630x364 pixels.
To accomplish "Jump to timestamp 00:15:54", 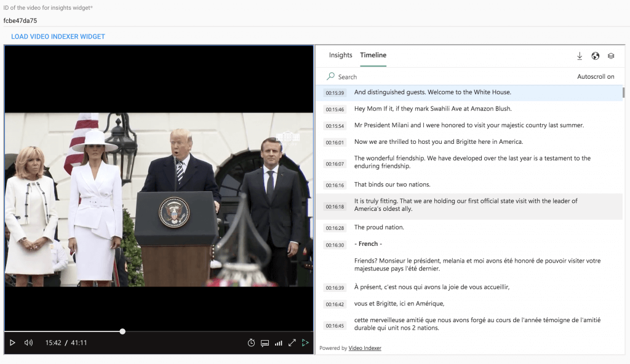I will [x=335, y=126].
